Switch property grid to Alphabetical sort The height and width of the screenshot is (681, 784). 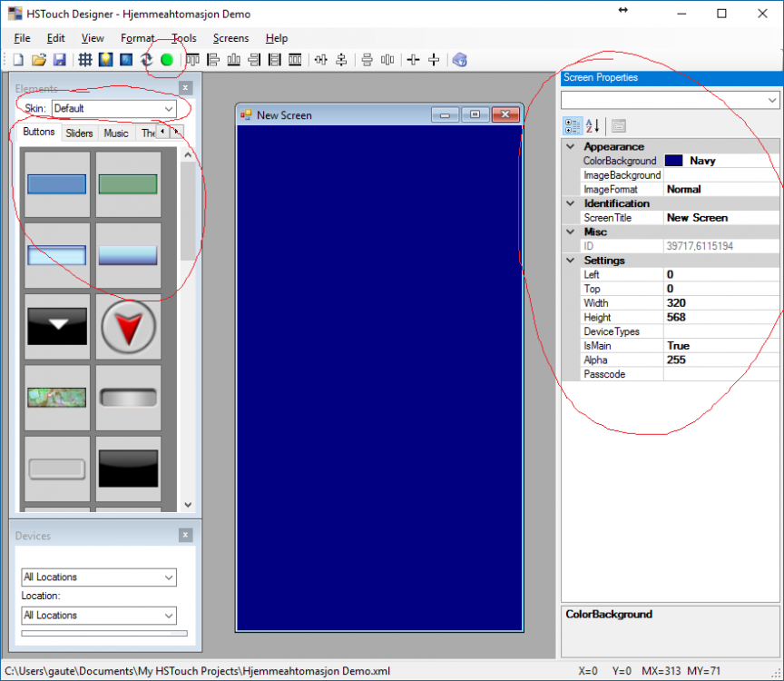[x=593, y=125]
